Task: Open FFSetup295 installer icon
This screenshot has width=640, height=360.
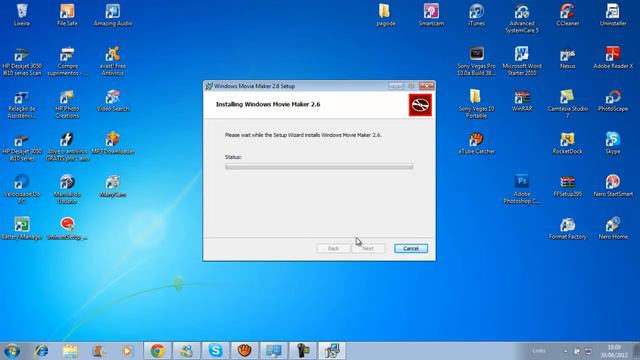Action: [567, 186]
